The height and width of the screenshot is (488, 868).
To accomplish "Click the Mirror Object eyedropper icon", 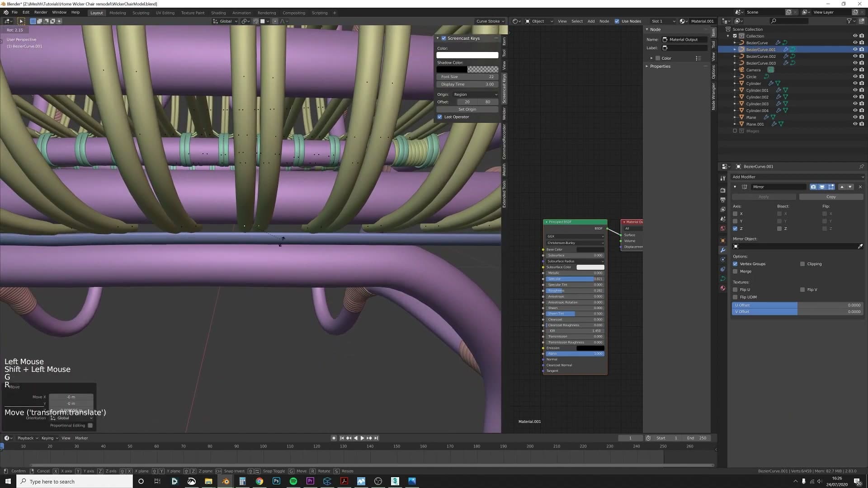I will 860,246.
